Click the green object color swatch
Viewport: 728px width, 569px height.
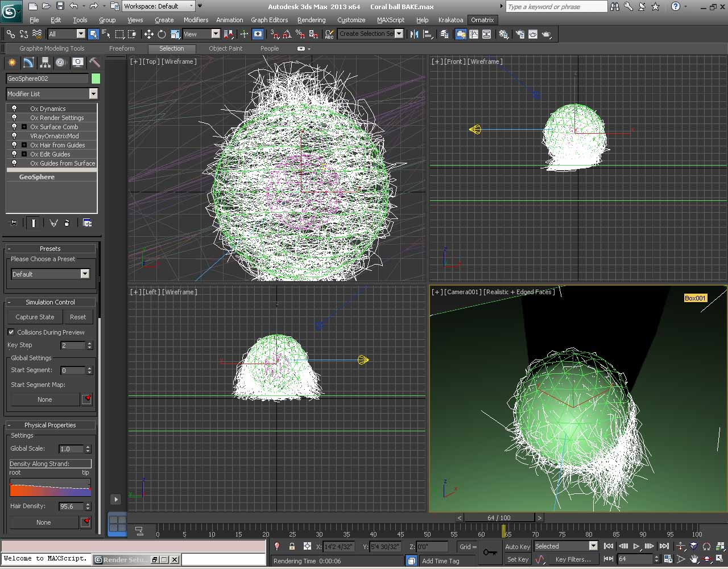pyautogui.click(x=96, y=79)
